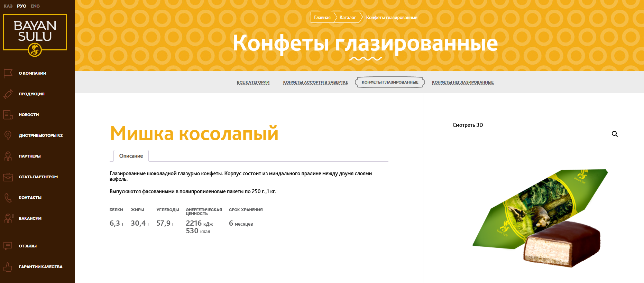Open the Стать партнером menu item

[x=38, y=177]
